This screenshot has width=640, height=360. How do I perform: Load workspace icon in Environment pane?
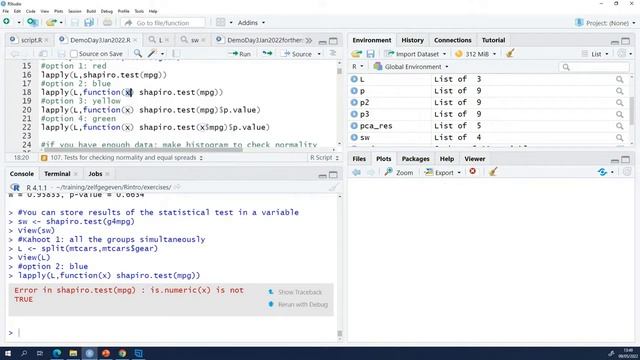tap(356, 54)
